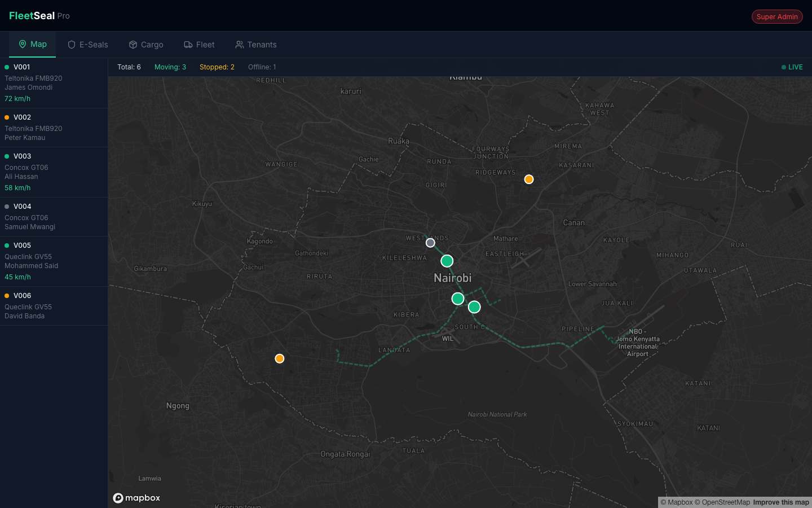Select vehicle V005 Mohammed Said

coord(54,261)
